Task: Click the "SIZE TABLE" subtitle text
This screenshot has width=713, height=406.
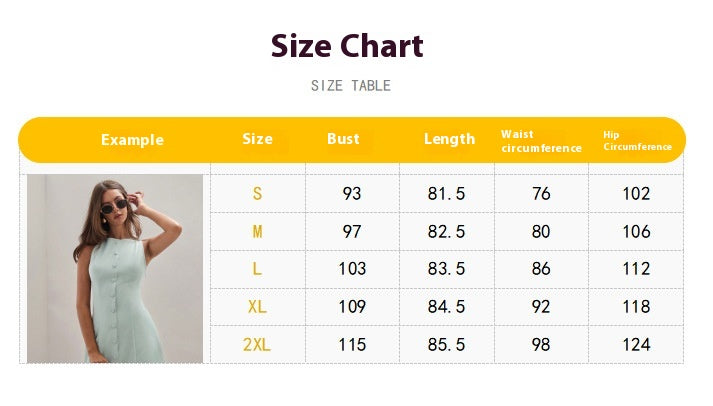Action: 351,86
